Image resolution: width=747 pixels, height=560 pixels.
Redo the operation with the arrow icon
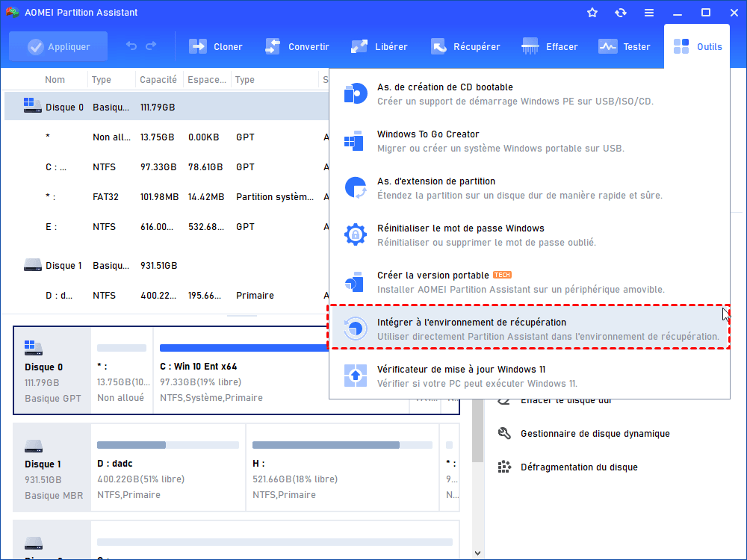click(151, 46)
